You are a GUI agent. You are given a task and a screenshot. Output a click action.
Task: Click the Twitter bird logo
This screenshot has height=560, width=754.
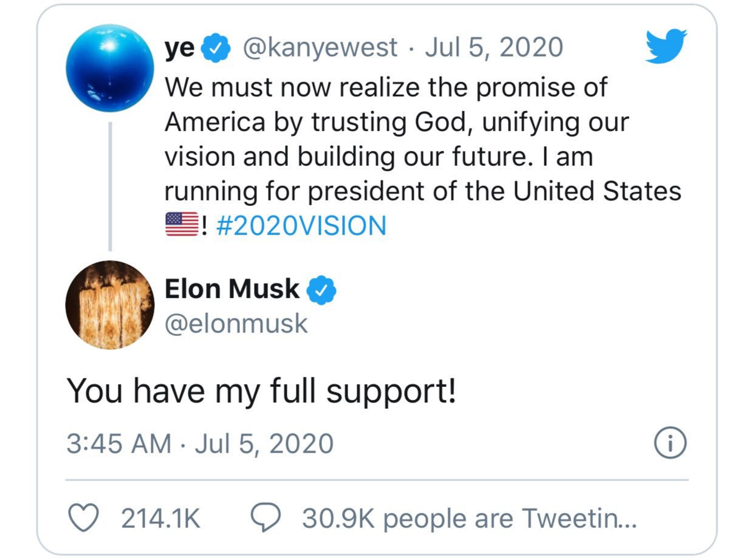pos(666,47)
